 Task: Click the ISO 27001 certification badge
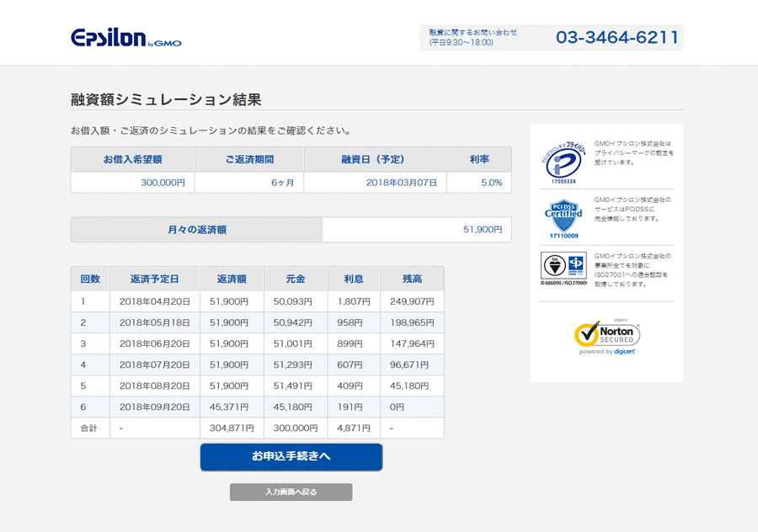click(563, 269)
